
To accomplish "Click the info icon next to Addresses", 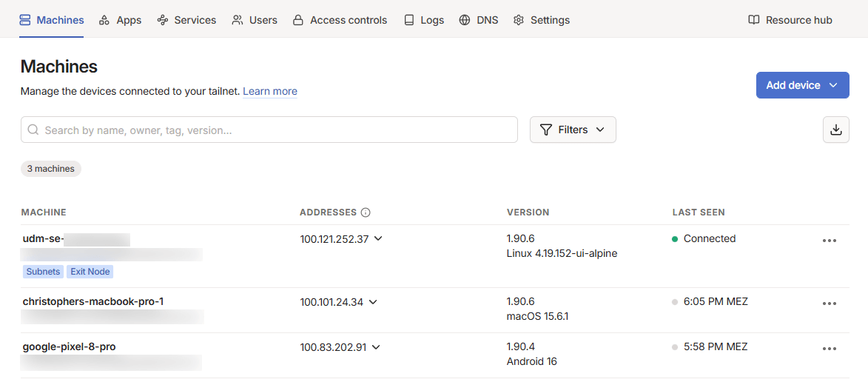I will (x=366, y=212).
